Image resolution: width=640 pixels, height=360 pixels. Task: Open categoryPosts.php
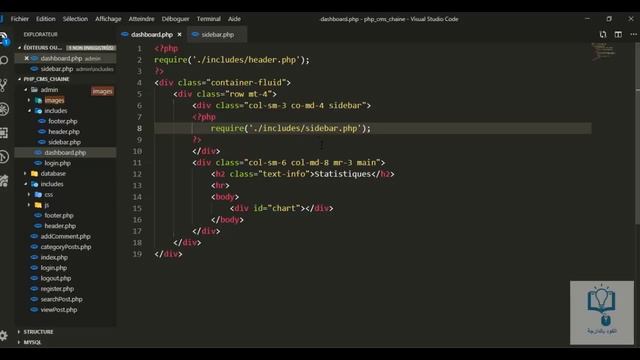66,247
